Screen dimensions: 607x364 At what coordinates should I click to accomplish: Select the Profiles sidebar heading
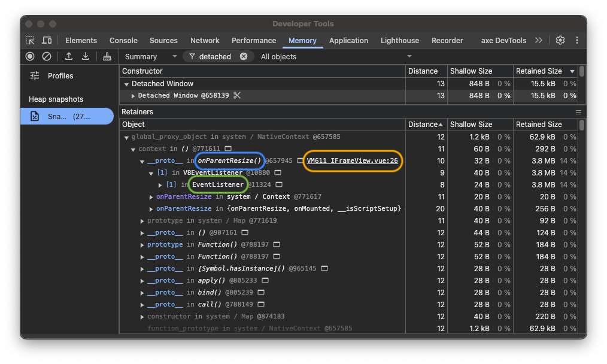tap(60, 76)
